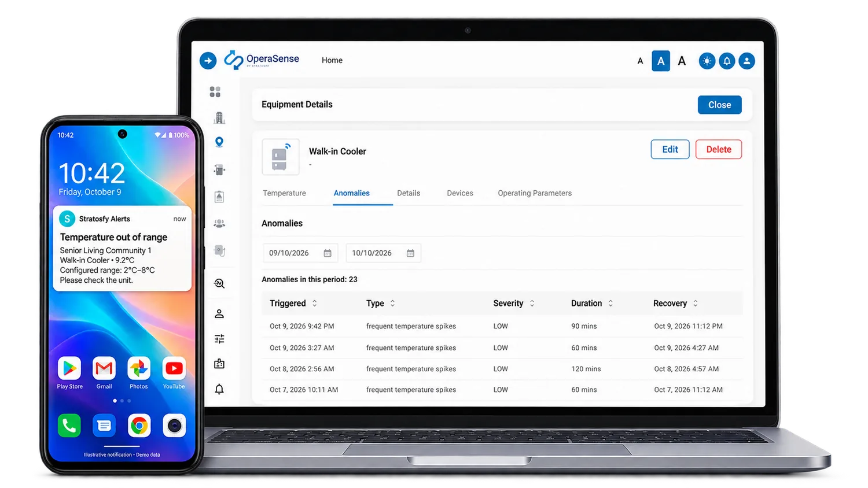Open the calendar for the 10/10/2026 date field
Image resolution: width=868 pixels, height=488 pixels.
pos(410,253)
